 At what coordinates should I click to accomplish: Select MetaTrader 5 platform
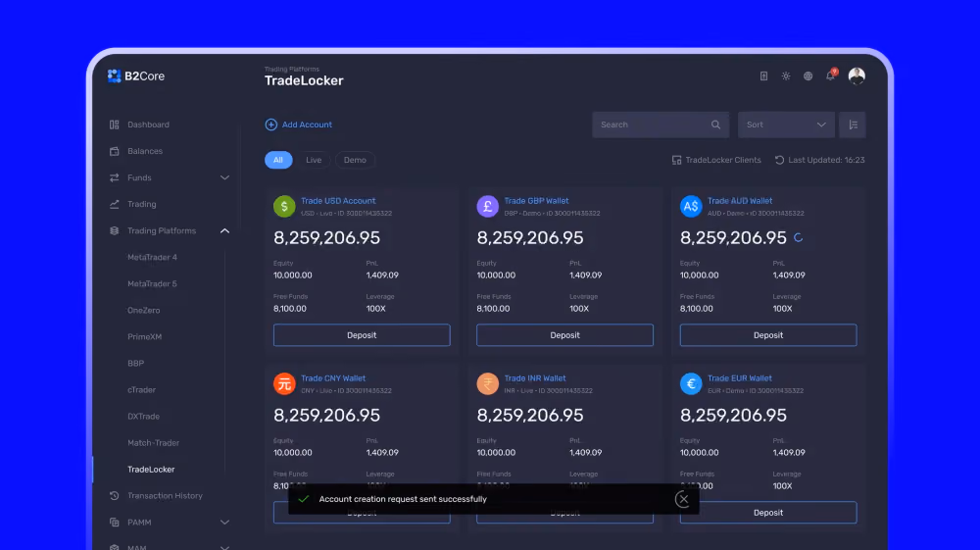point(153,283)
